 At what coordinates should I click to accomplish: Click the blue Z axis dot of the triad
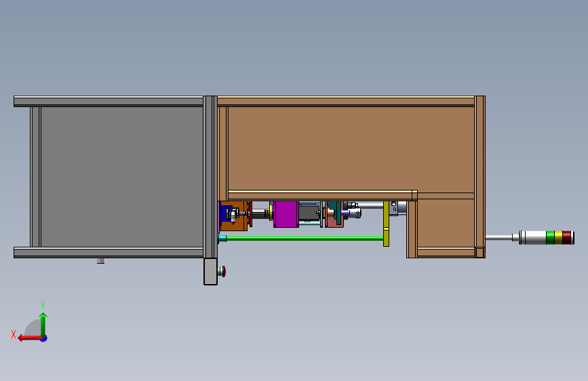point(44,338)
